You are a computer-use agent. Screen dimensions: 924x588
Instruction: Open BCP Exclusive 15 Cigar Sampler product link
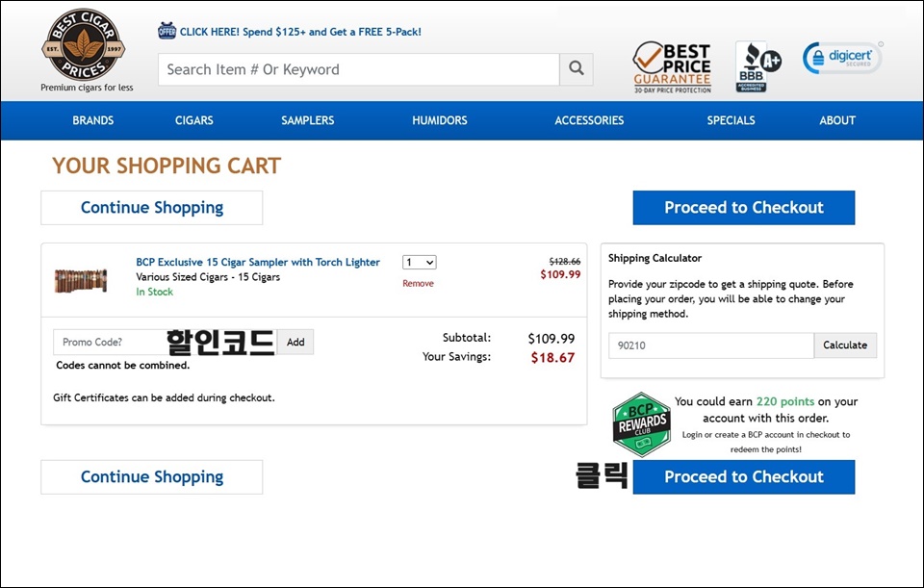click(258, 262)
